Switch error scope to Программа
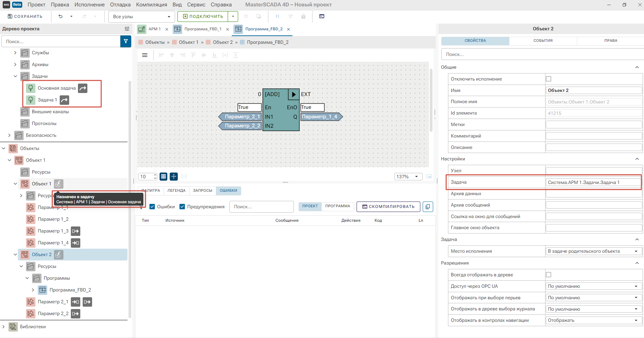 [x=338, y=206]
